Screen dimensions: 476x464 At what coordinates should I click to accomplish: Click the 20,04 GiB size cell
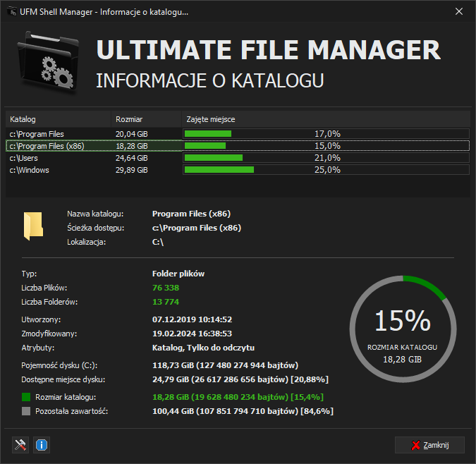click(131, 134)
